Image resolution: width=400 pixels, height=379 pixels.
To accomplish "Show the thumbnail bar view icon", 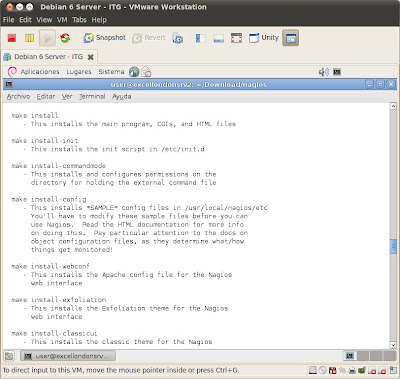I will tap(219, 38).
